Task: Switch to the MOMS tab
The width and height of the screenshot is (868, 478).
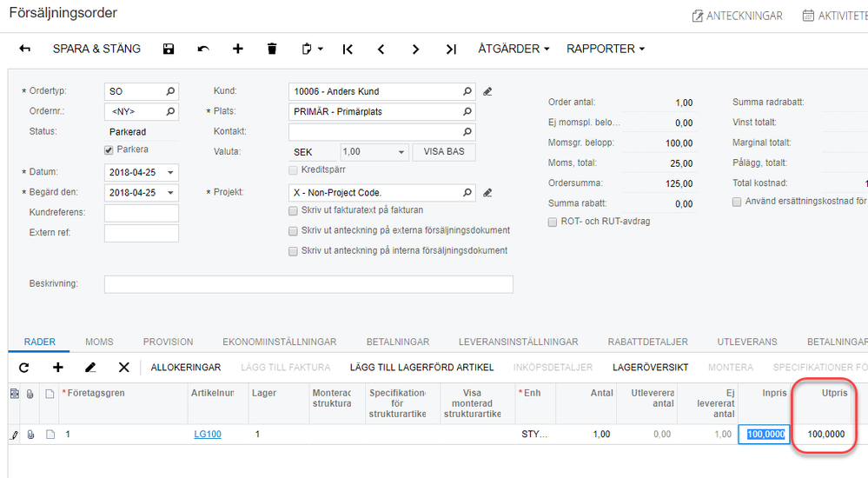Action: pos(99,342)
